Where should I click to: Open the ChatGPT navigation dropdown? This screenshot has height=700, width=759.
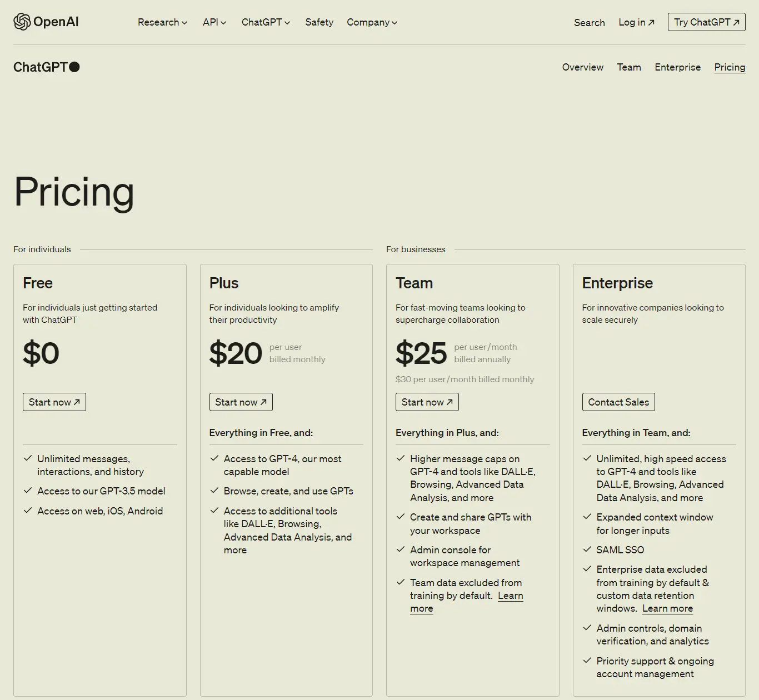click(266, 22)
